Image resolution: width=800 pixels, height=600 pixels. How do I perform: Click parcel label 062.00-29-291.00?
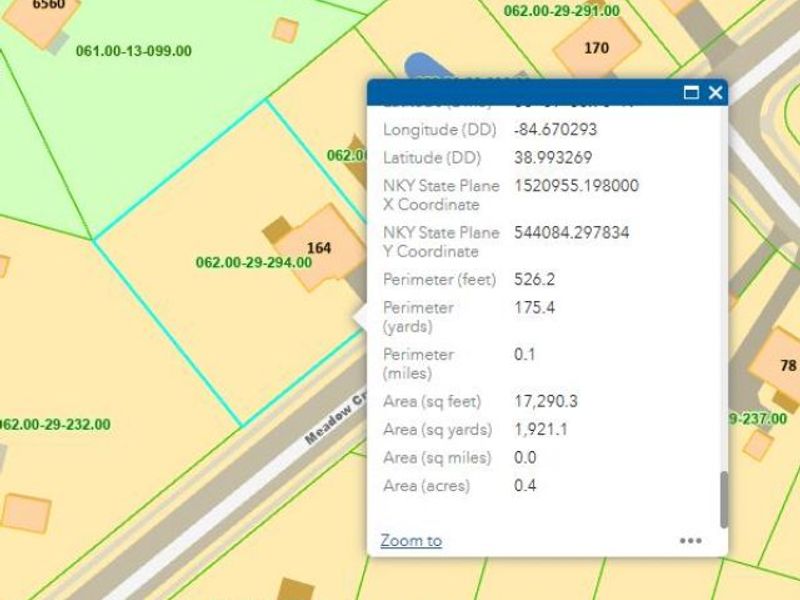(561, 11)
